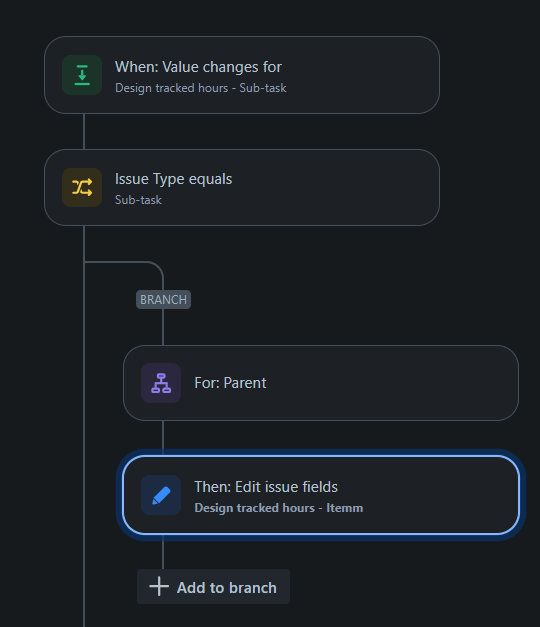Click the 'When: Value changes for' title text
Viewport: 540px width, 627px height.
click(x=198, y=67)
